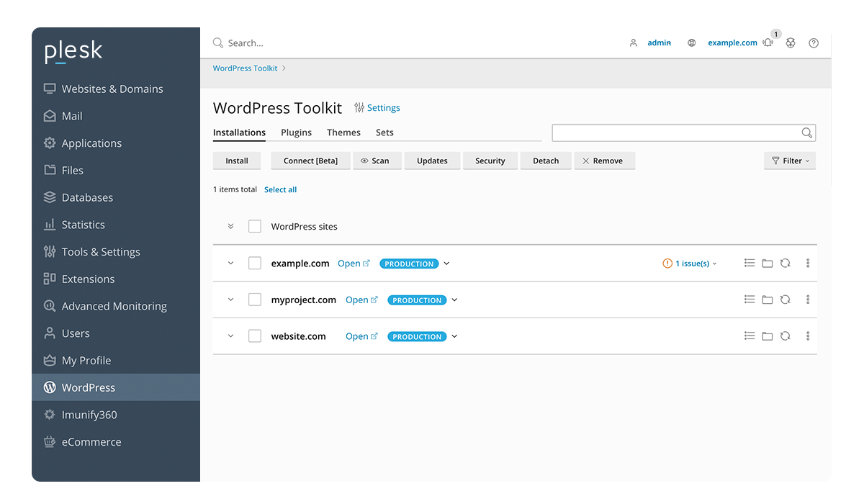Switch to the Plugins tab

click(296, 132)
